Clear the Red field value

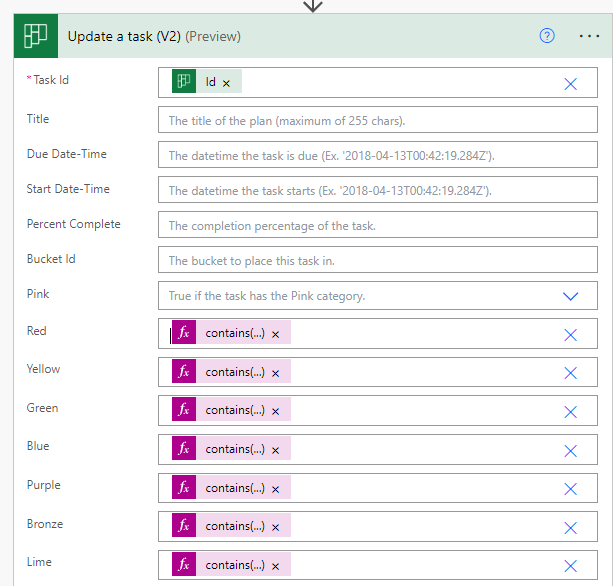(x=570, y=335)
